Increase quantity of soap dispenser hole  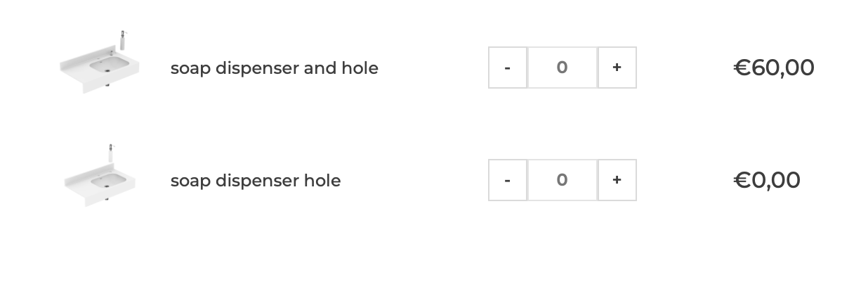[617, 180]
